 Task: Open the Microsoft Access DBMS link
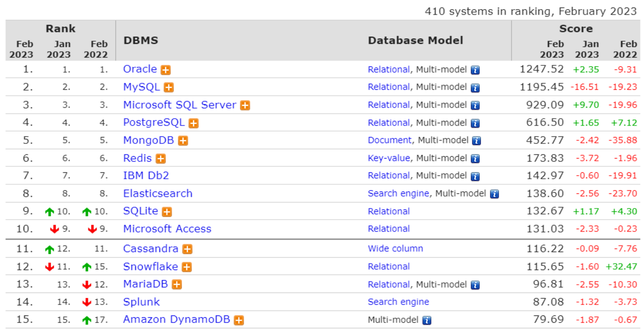167,229
